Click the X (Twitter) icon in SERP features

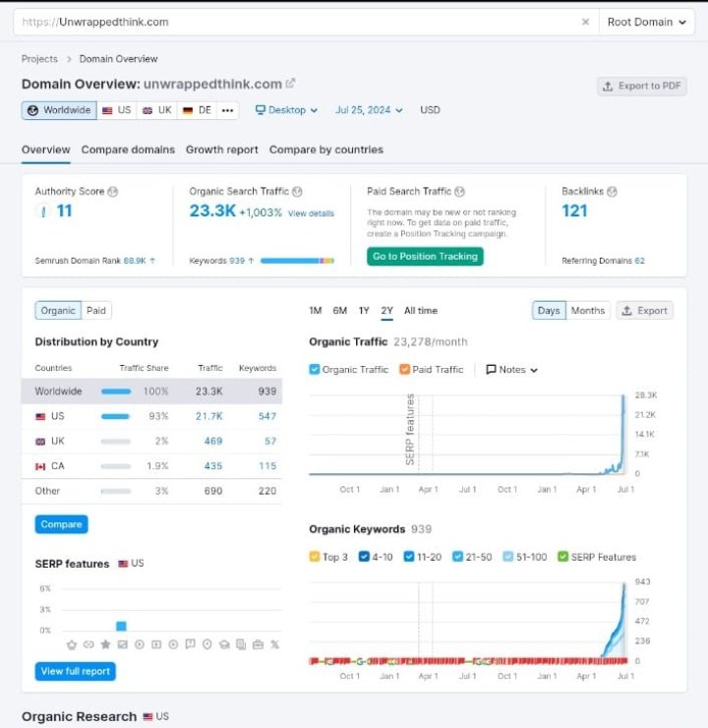tap(275, 644)
